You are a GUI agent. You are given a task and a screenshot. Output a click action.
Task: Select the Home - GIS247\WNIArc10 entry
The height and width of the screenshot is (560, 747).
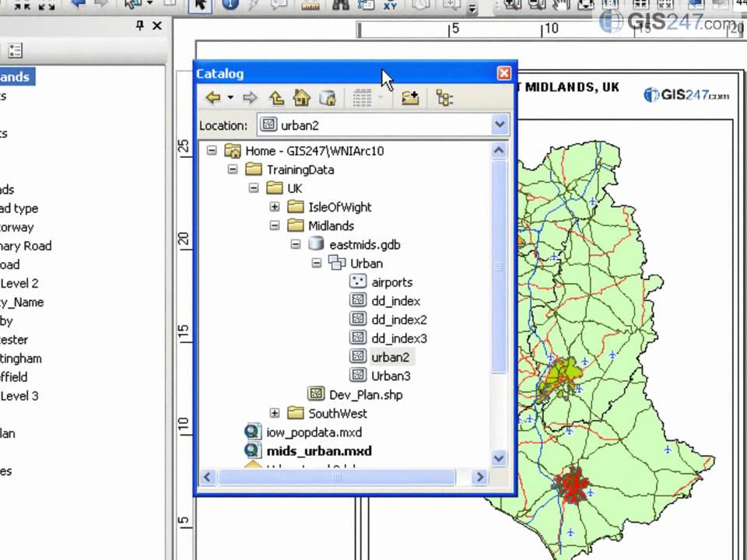(x=314, y=151)
